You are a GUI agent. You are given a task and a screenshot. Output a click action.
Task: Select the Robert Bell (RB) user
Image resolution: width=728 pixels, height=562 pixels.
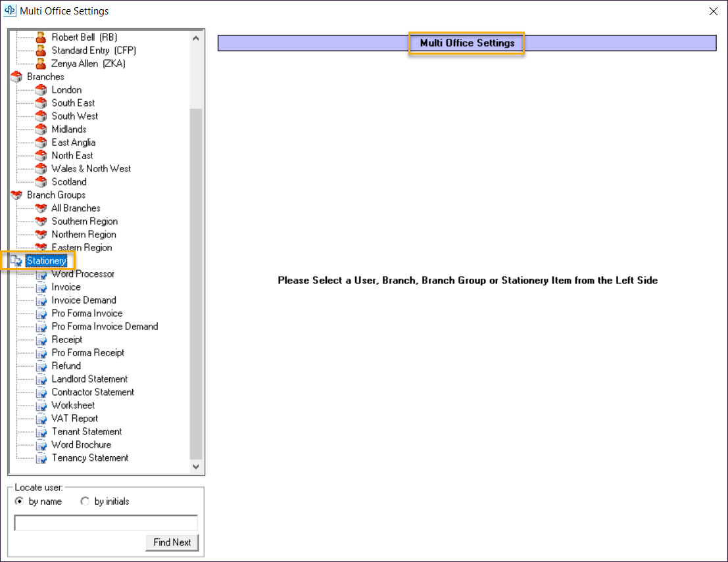pos(84,37)
